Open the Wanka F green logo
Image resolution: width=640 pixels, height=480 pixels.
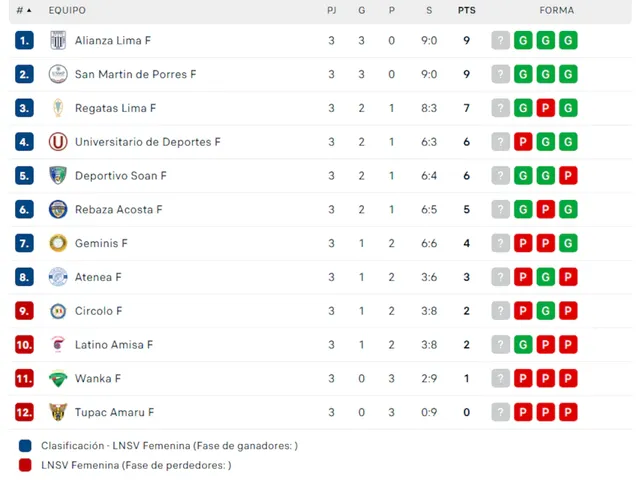click(58, 379)
